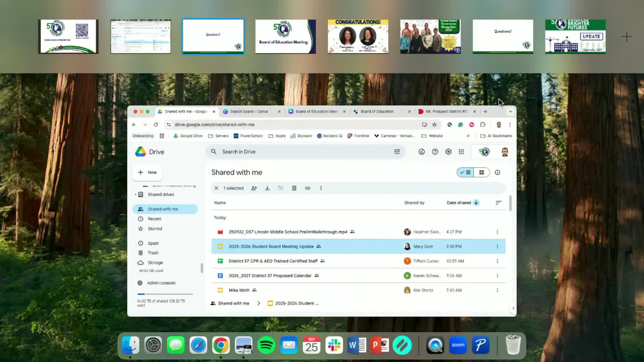Reverse the Date shared sort direction
This screenshot has height=362, width=644.
click(x=476, y=202)
